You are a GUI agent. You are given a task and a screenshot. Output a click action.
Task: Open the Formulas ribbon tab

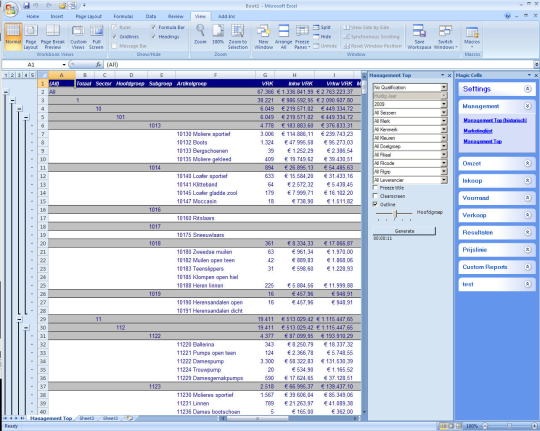[123, 16]
